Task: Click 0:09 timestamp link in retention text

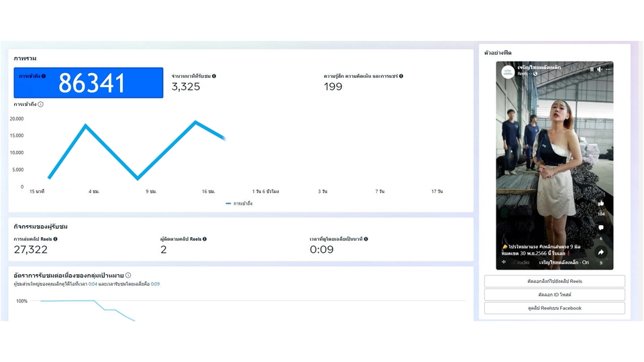Action: [x=155, y=284]
